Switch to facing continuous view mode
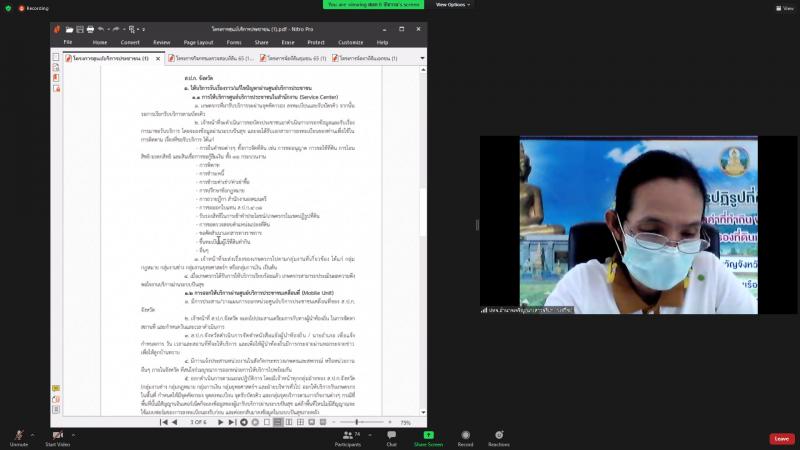Viewport: 800px width, 450px height. pyautogui.click(x=301, y=422)
